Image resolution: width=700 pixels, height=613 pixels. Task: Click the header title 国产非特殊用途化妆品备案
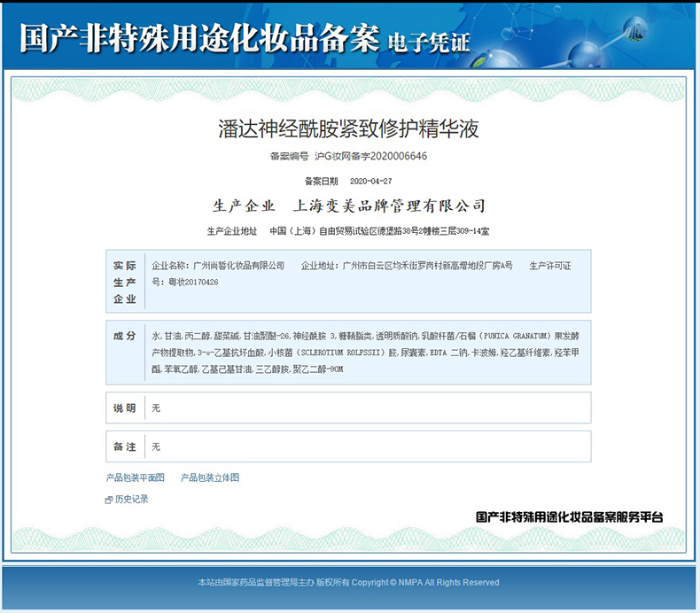pos(199,38)
